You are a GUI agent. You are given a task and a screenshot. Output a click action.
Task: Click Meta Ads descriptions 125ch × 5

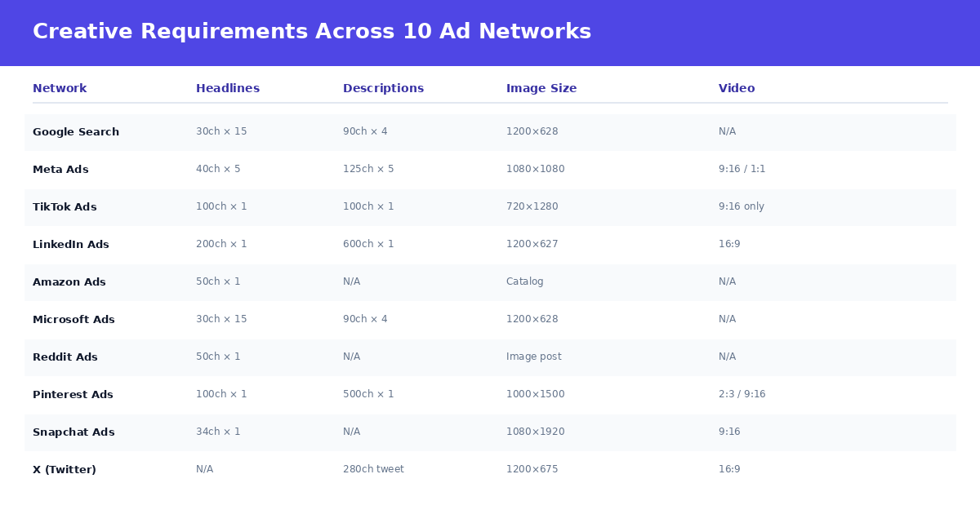(x=368, y=169)
